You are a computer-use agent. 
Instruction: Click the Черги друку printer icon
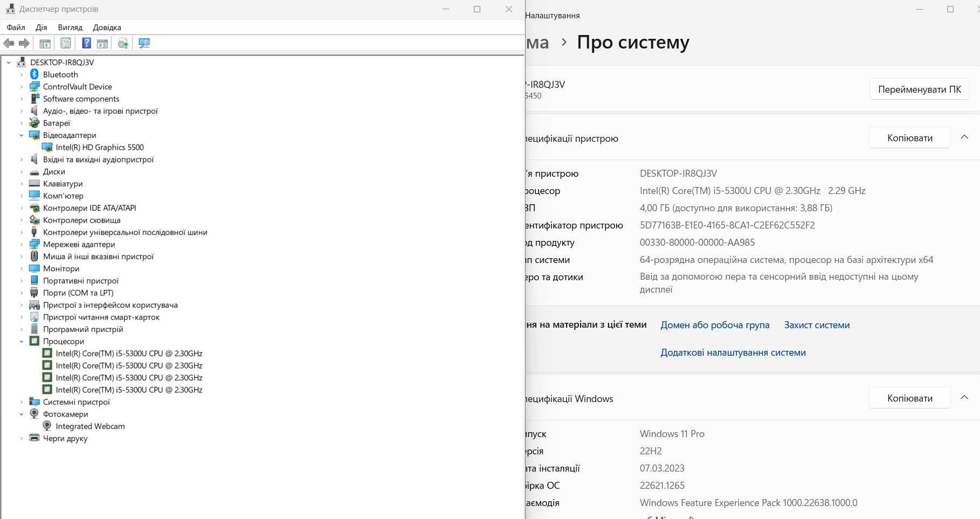coord(34,438)
